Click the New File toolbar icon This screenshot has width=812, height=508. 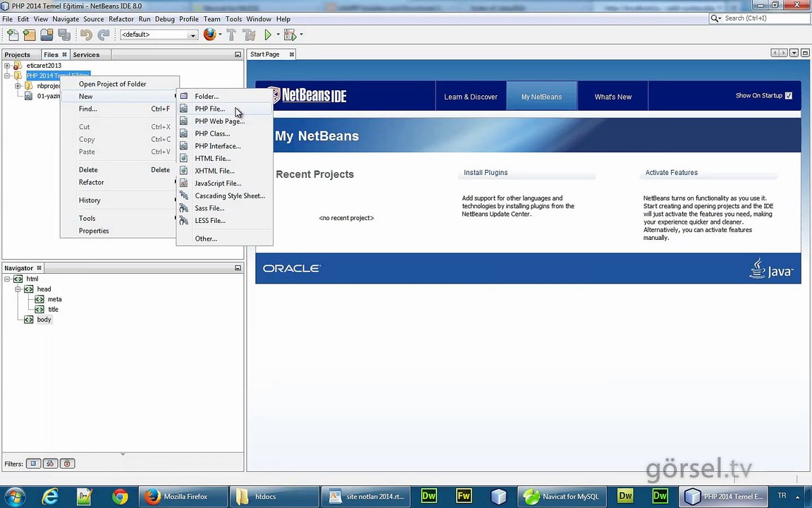click(13, 35)
